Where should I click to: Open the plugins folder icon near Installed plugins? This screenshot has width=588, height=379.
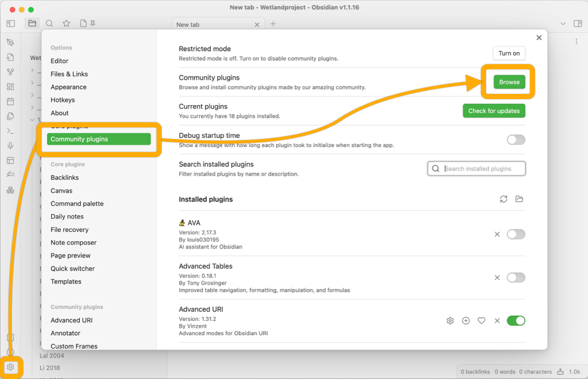pos(519,199)
